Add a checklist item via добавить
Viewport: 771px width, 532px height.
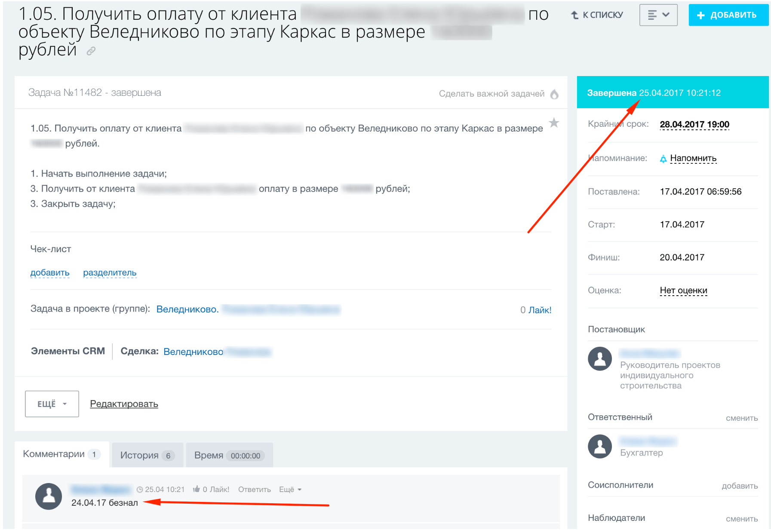(50, 272)
